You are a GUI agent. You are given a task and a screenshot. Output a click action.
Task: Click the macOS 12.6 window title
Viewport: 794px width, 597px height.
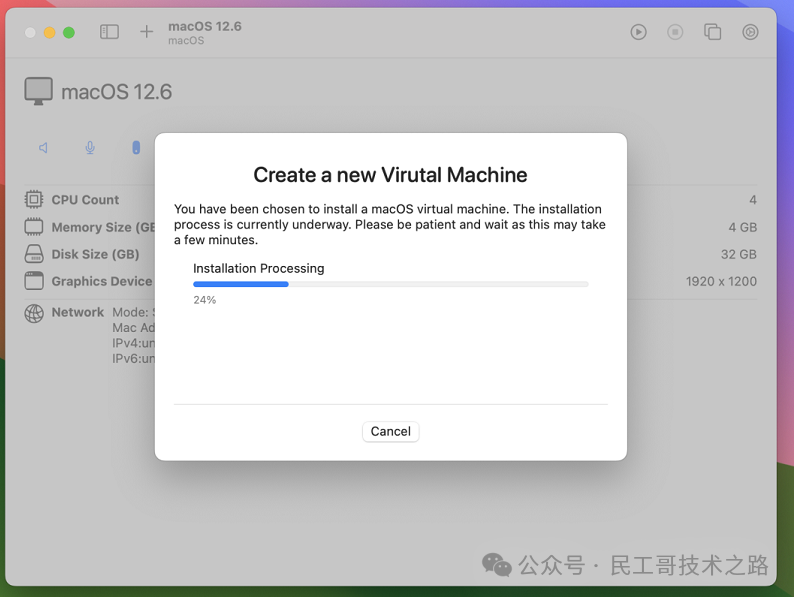pyautogui.click(x=205, y=26)
